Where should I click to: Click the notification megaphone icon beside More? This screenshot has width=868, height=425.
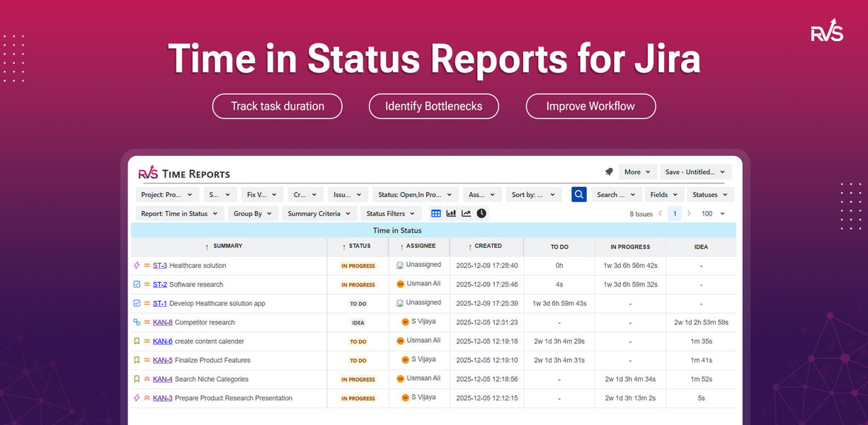coord(609,171)
